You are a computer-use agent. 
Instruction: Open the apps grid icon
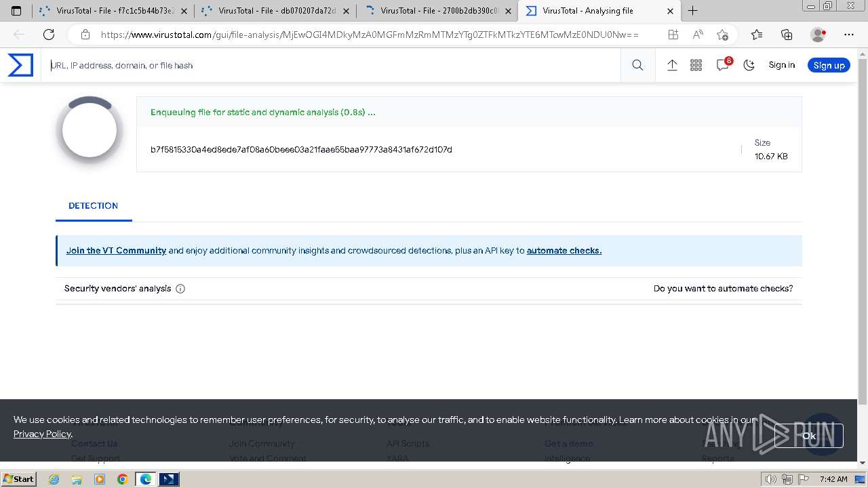click(696, 65)
